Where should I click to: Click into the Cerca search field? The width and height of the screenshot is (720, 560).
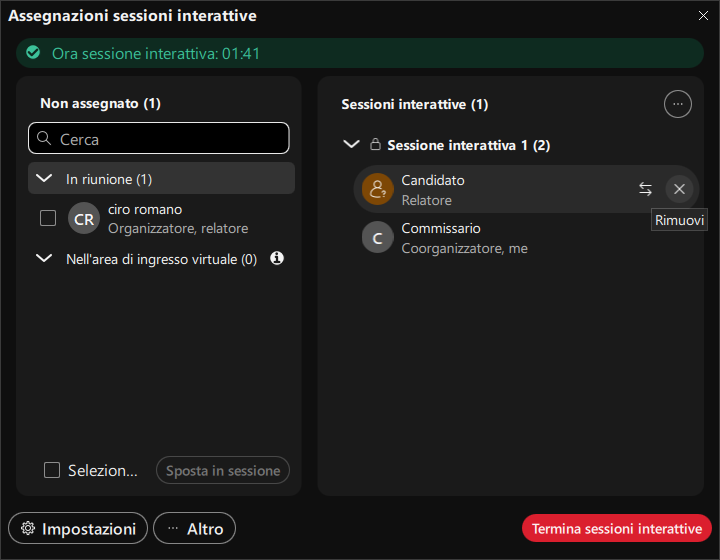click(x=159, y=138)
